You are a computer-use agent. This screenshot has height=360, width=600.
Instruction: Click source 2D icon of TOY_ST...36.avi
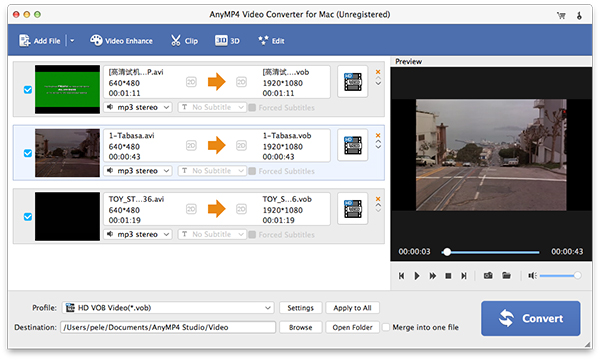tap(191, 209)
